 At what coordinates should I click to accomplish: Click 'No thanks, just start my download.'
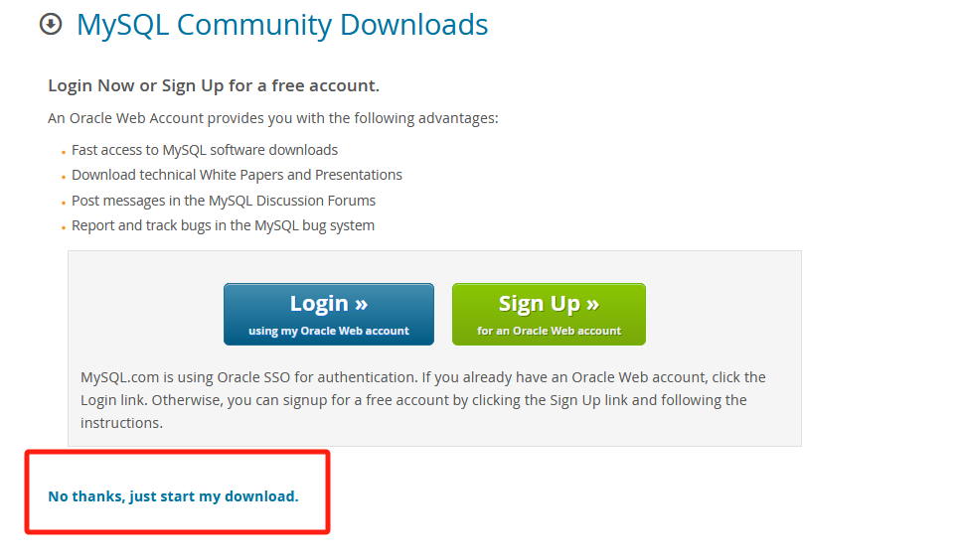point(173,496)
